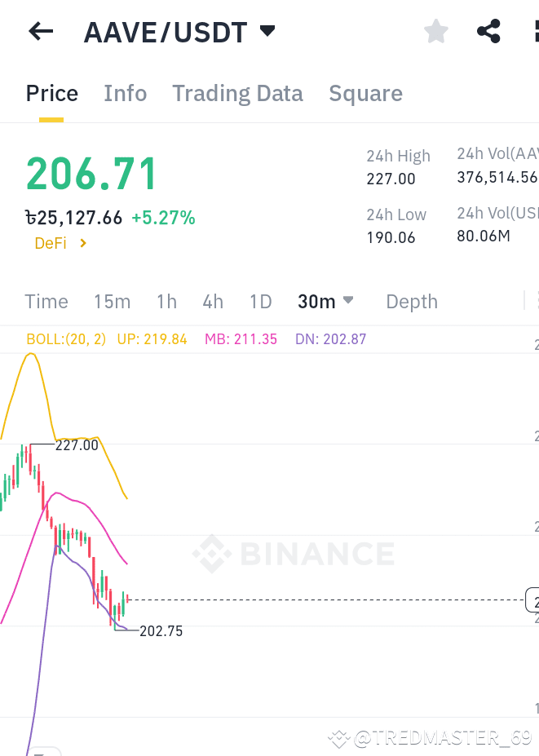The height and width of the screenshot is (756, 539).
Task: Select the Price tab
Action: pyautogui.click(x=51, y=93)
